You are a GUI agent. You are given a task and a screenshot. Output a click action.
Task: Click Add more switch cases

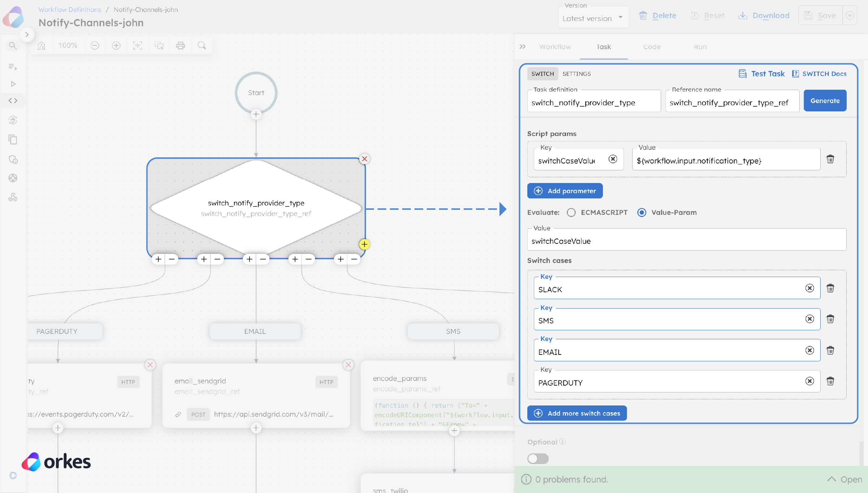coord(577,413)
